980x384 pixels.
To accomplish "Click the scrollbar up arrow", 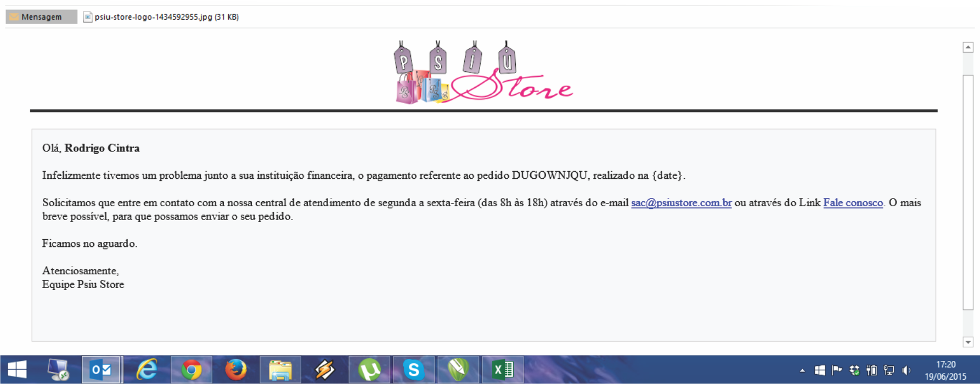I will tap(968, 47).
